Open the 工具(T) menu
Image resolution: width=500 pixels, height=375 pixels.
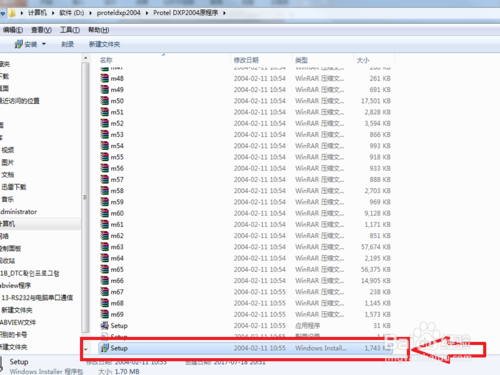click(70, 30)
